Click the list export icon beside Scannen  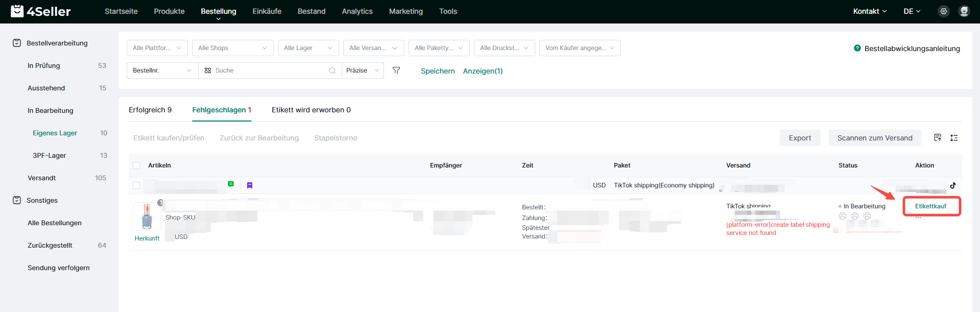click(x=938, y=138)
